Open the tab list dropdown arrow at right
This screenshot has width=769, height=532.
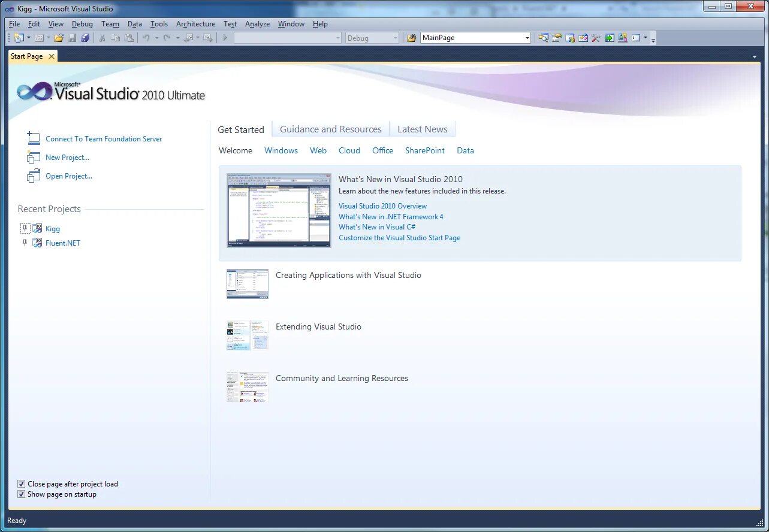754,56
